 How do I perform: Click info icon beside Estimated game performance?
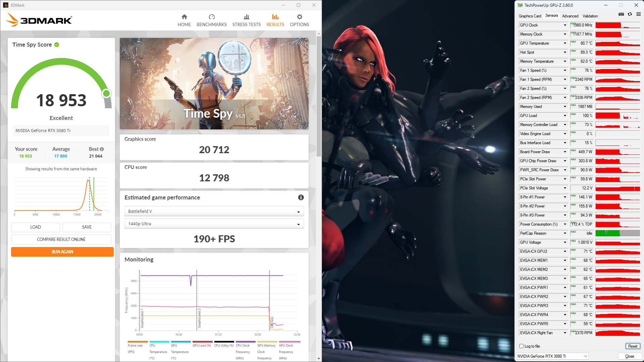pyautogui.click(x=301, y=197)
